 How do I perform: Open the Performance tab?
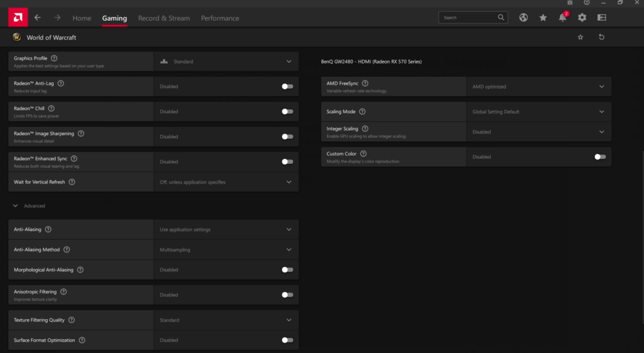click(x=220, y=18)
